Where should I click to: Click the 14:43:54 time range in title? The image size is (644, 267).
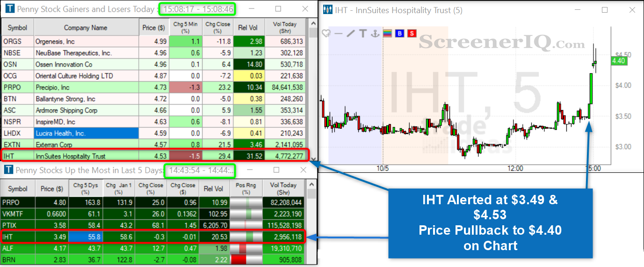(201, 170)
